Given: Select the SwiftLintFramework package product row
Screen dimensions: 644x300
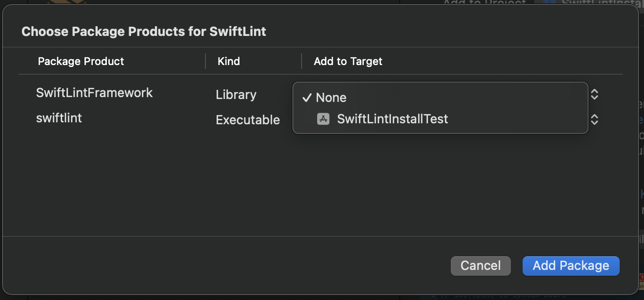Looking at the screenshot, I should coord(94,93).
